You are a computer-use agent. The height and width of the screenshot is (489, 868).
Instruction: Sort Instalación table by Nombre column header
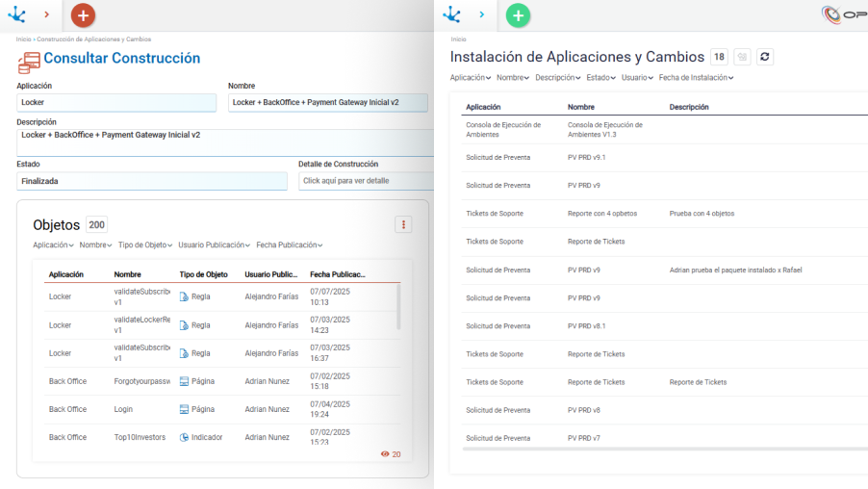[x=580, y=107]
